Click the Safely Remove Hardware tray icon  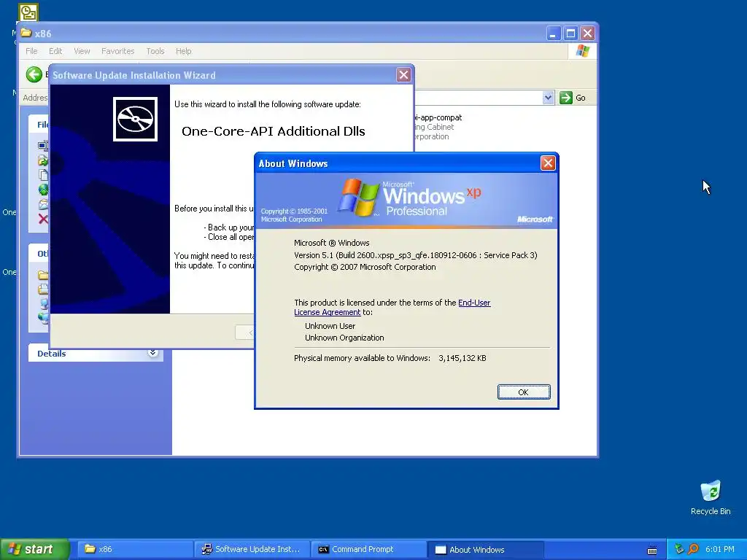click(679, 549)
